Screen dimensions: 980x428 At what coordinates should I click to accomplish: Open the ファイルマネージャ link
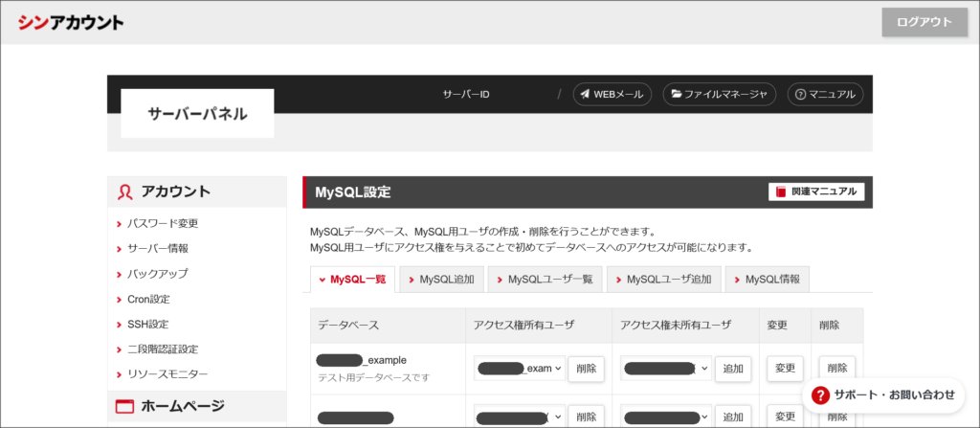[x=720, y=95]
